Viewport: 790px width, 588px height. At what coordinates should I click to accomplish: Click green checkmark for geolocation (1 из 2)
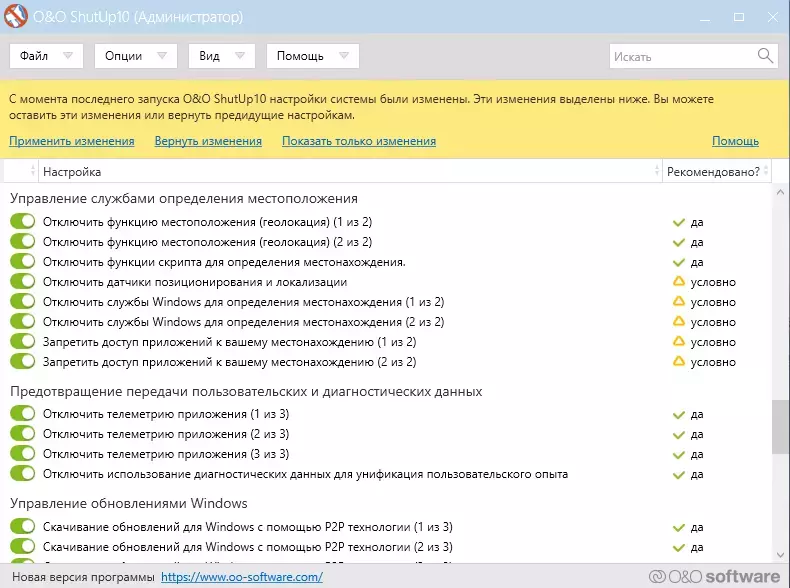pos(679,222)
